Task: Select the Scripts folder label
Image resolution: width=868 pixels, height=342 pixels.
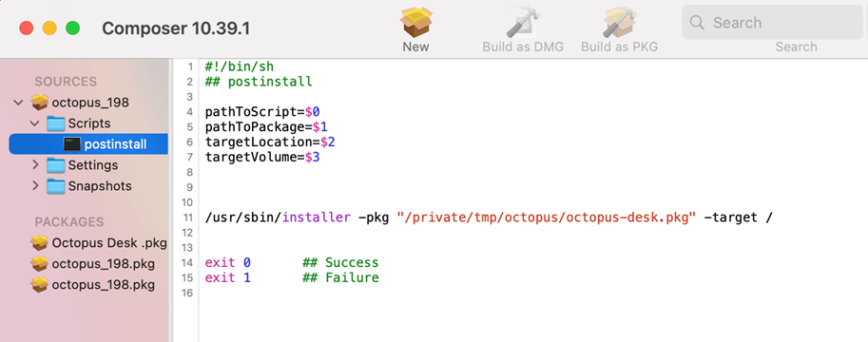Action: pos(89,123)
